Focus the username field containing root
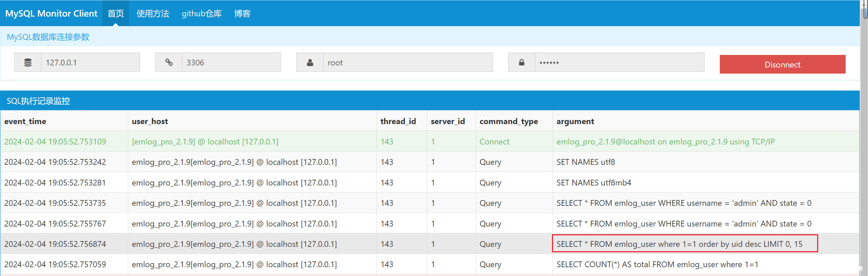 click(x=408, y=62)
